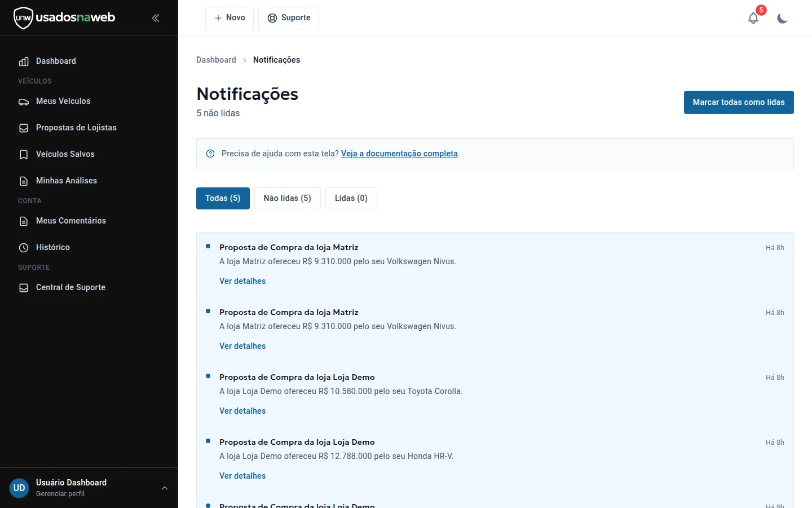Click the UD user avatar
The image size is (812, 508).
[x=19, y=488]
